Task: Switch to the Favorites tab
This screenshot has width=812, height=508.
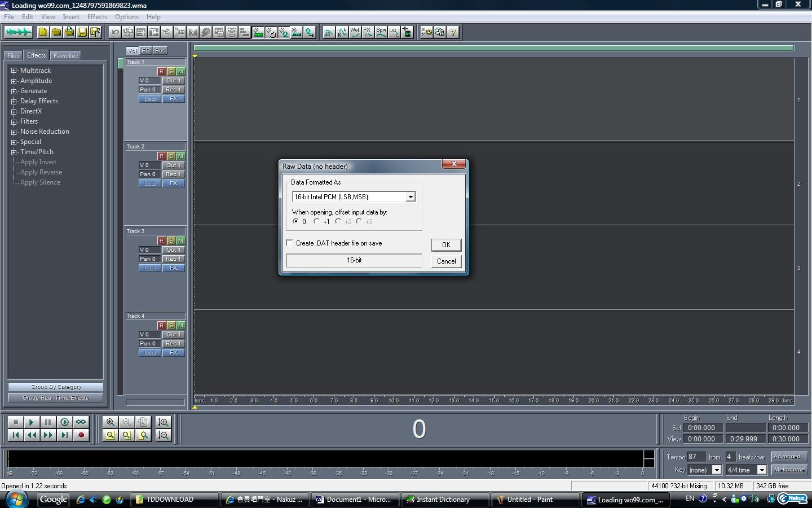Action: (x=66, y=56)
